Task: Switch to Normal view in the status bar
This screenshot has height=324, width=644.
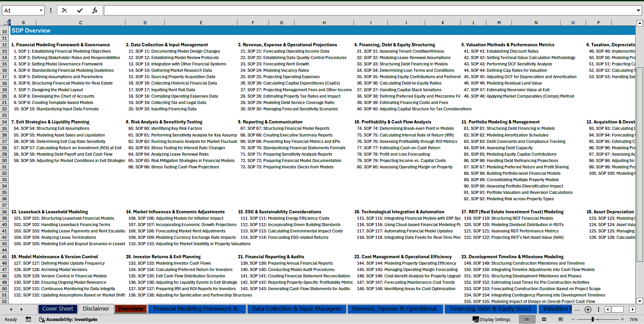Action: click(527, 319)
